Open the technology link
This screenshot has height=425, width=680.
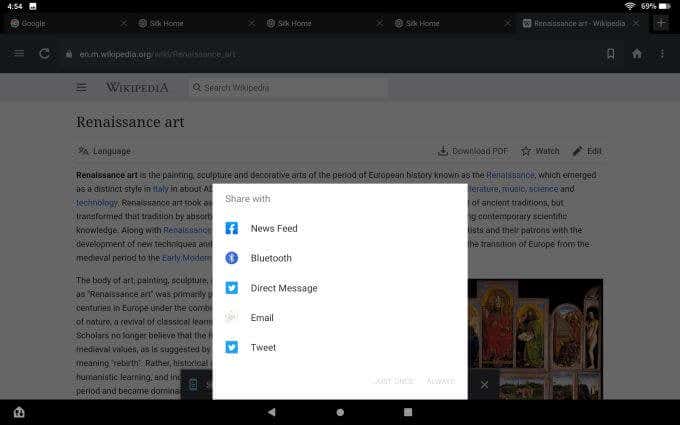tap(97, 203)
